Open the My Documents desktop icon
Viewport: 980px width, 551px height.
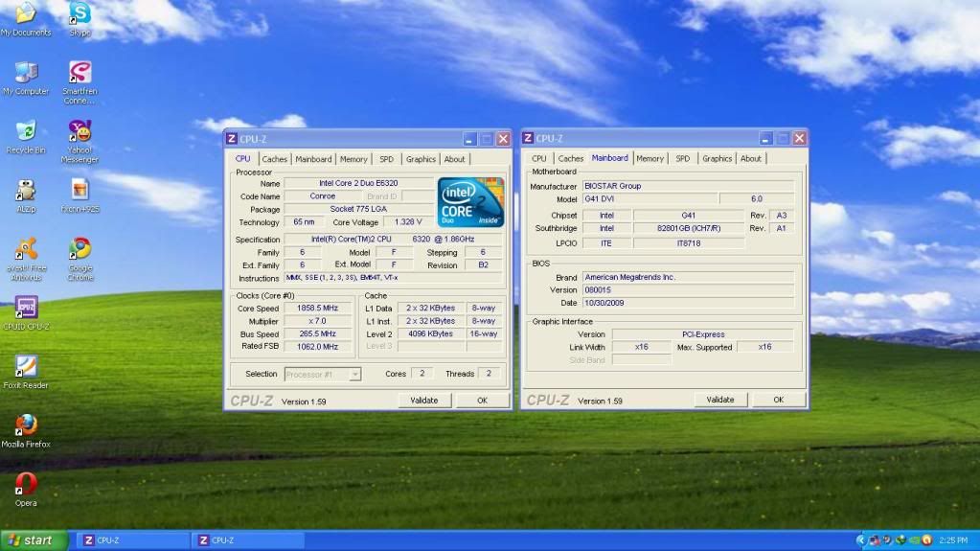[26, 19]
